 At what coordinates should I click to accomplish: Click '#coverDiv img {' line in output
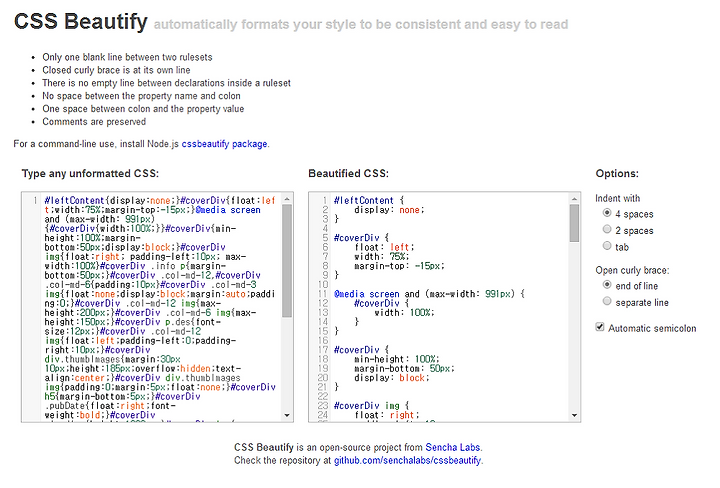click(371, 406)
